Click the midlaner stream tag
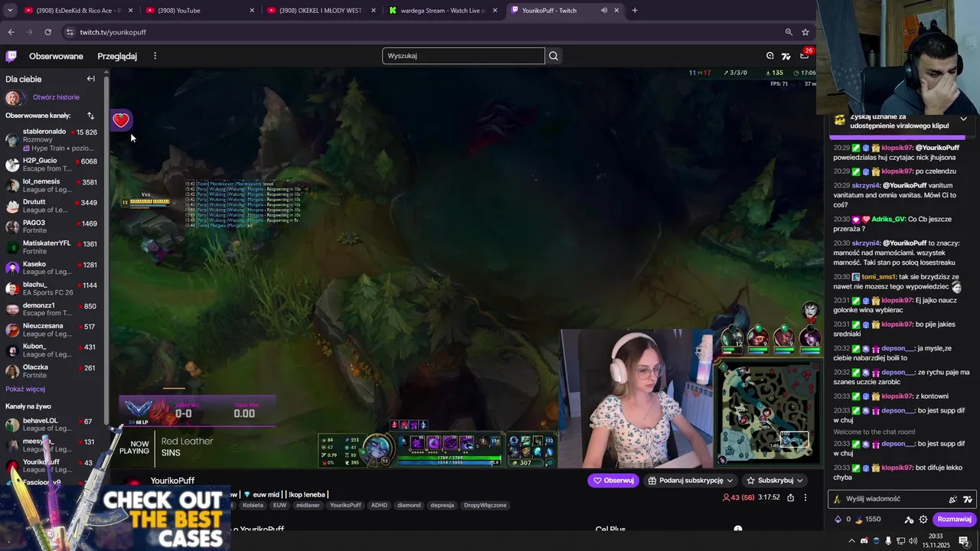The height and width of the screenshot is (551, 980). coord(308,505)
